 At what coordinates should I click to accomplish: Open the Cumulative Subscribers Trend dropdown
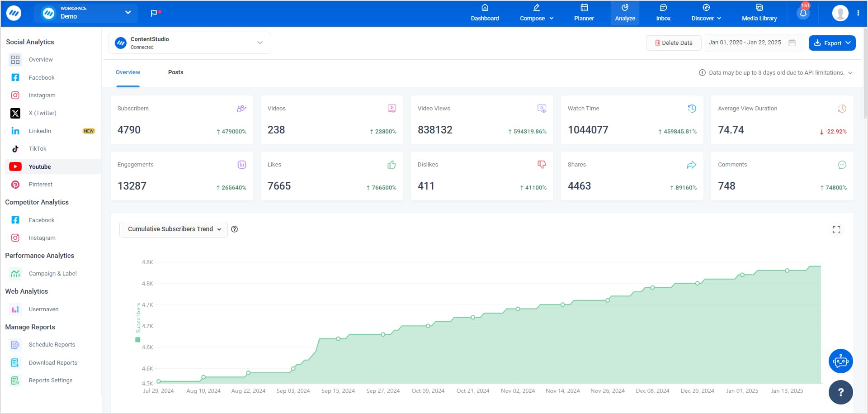point(174,229)
